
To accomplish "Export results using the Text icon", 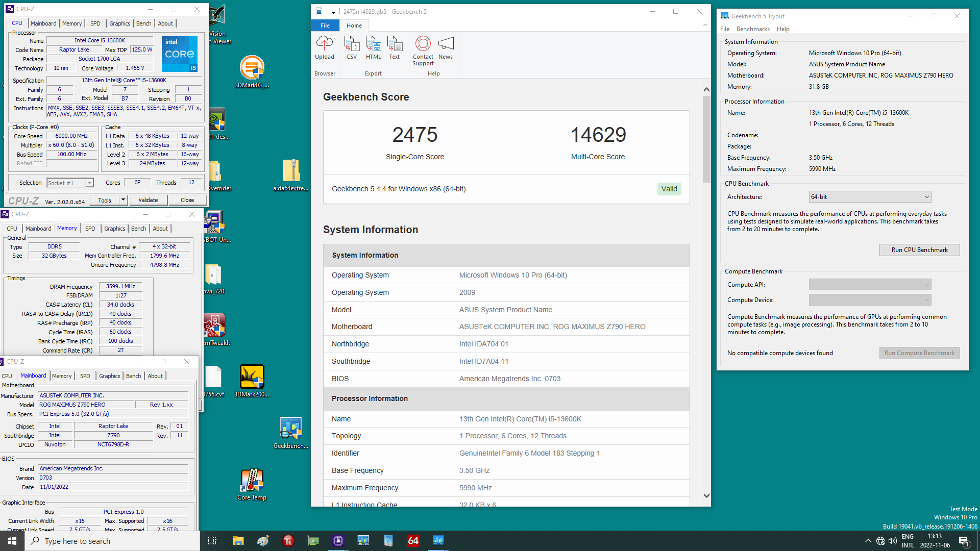I will point(395,48).
